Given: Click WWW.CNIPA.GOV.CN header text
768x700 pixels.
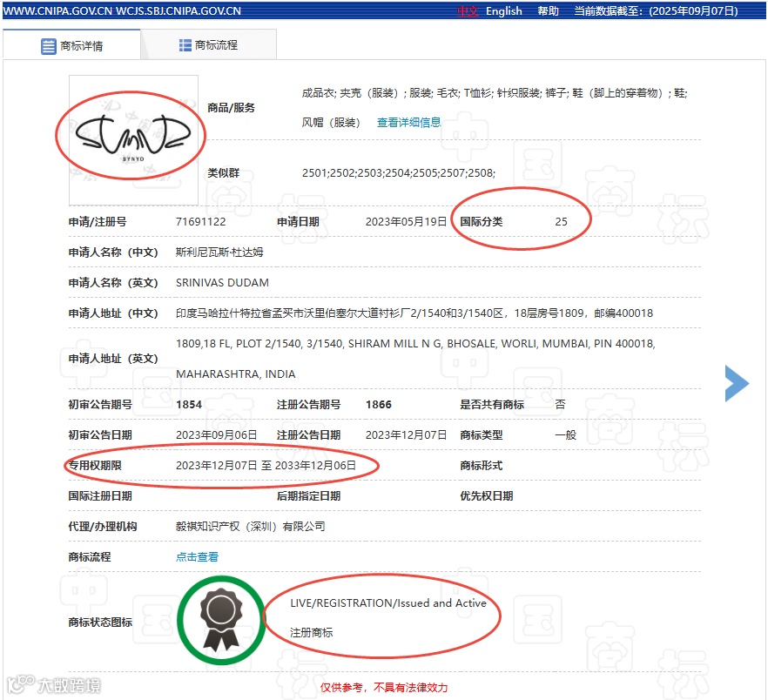Looking at the screenshot, I should pyautogui.click(x=57, y=10).
